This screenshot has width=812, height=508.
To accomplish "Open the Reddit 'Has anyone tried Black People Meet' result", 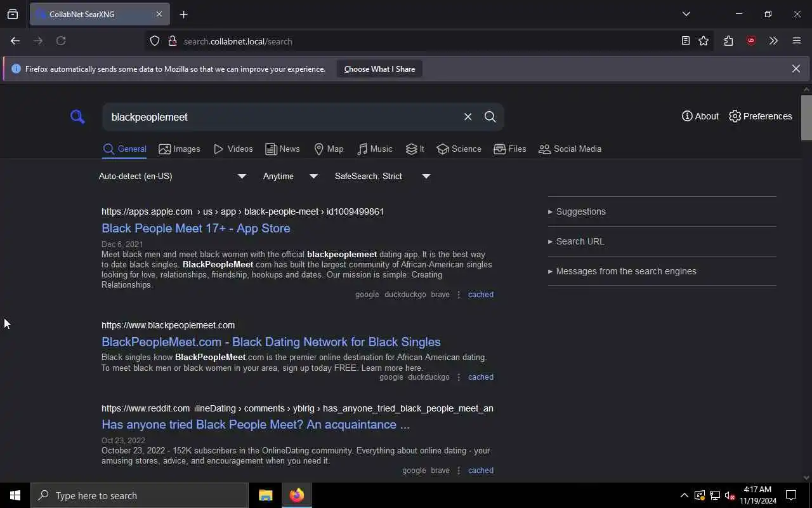I will (256, 424).
